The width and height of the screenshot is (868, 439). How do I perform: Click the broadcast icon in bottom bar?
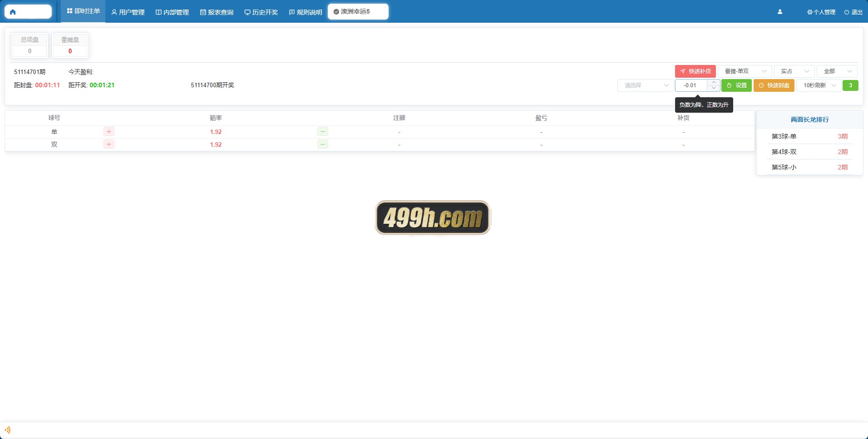(x=7, y=429)
